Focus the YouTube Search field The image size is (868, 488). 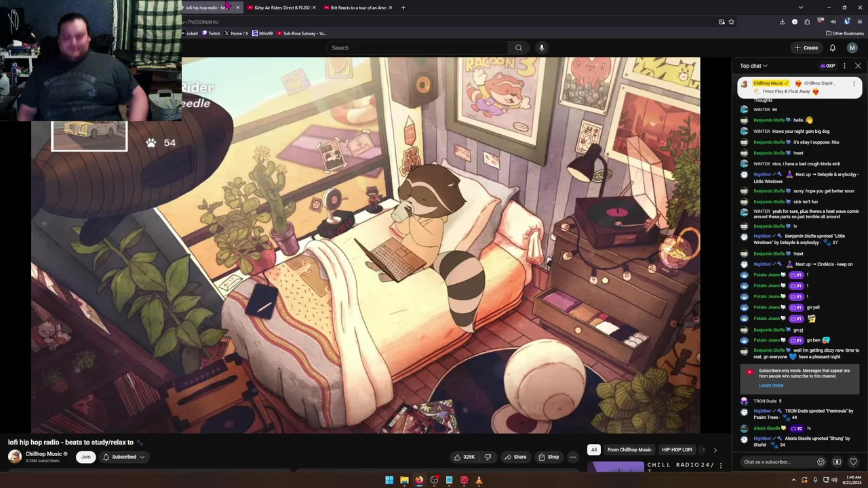[x=417, y=47]
